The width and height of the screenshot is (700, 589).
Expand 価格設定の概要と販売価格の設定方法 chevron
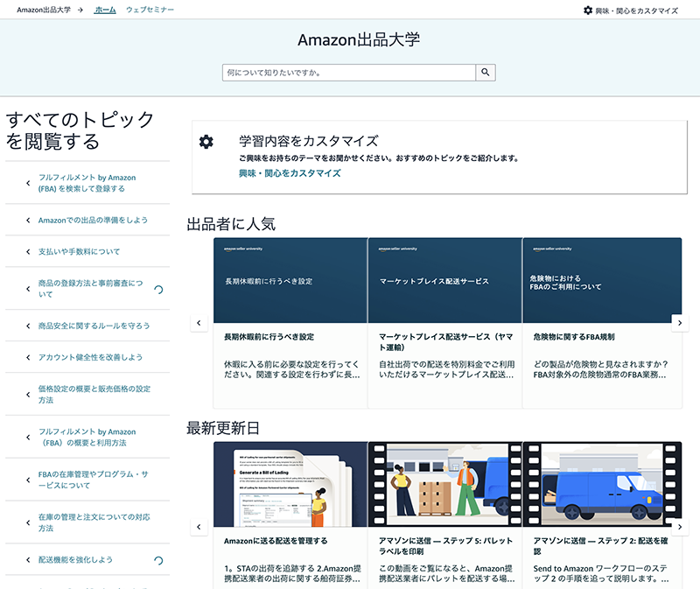pyautogui.click(x=28, y=395)
